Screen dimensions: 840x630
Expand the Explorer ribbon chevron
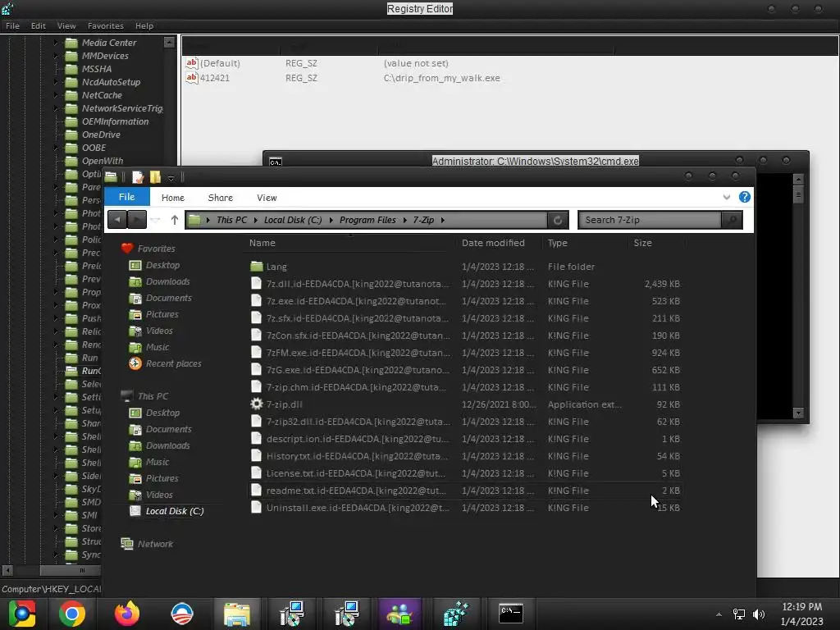[727, 197]
